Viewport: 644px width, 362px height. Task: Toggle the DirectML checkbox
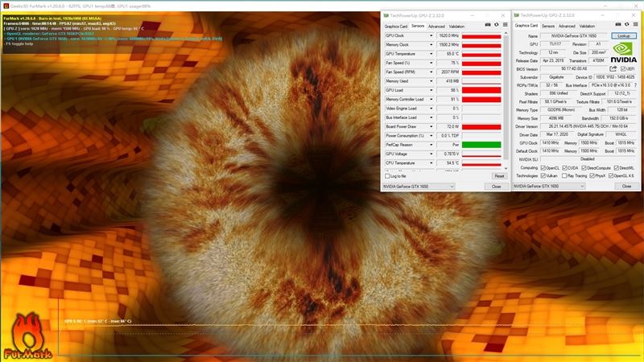click(616, 168)
